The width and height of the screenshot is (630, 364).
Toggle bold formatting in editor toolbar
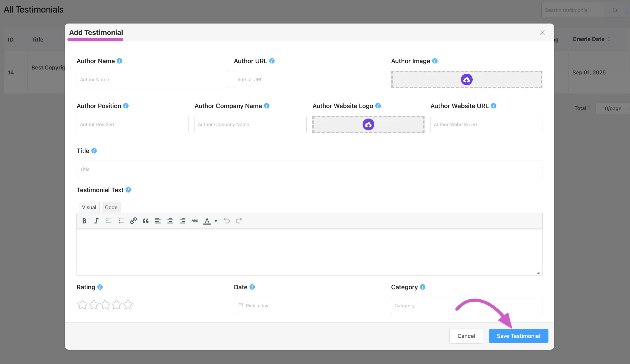84,221
